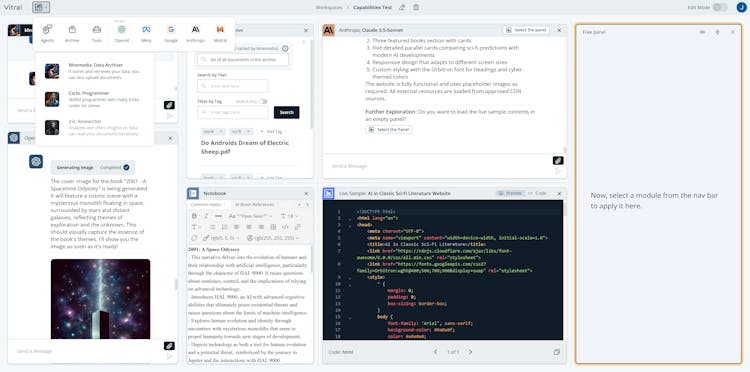Select Mnemodia Data Archiver agent

tap(94, 71)
